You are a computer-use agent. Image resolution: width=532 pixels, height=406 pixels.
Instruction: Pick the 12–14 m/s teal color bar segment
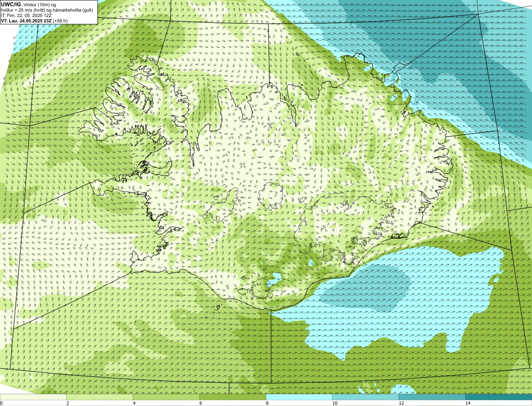[432, 397]
